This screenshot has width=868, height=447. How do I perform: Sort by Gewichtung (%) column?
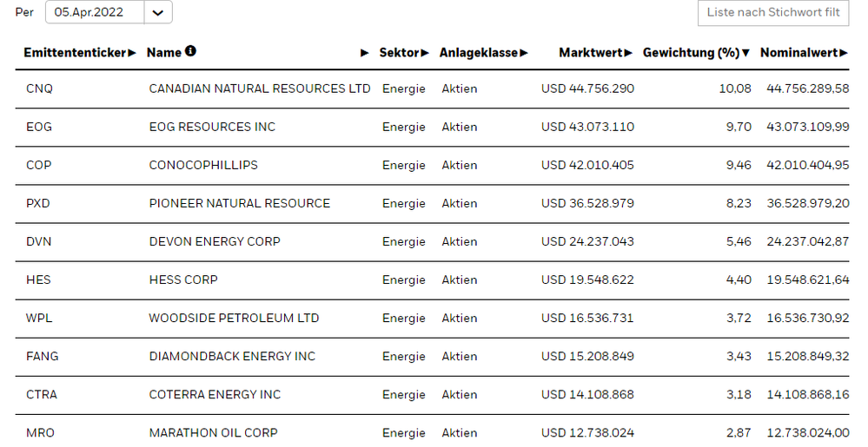pos(696,53)
